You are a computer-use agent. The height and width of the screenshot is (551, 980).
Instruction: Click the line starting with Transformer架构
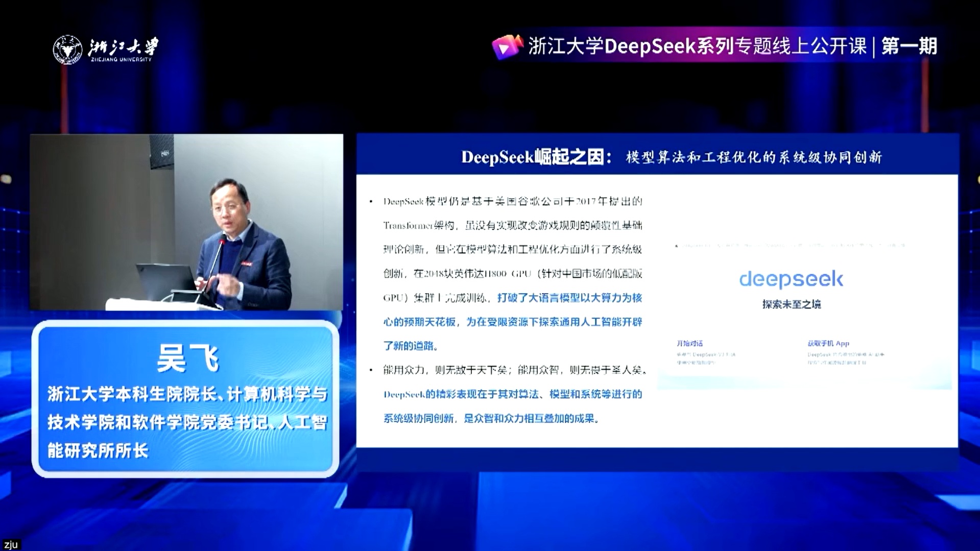tap(513, 225)
